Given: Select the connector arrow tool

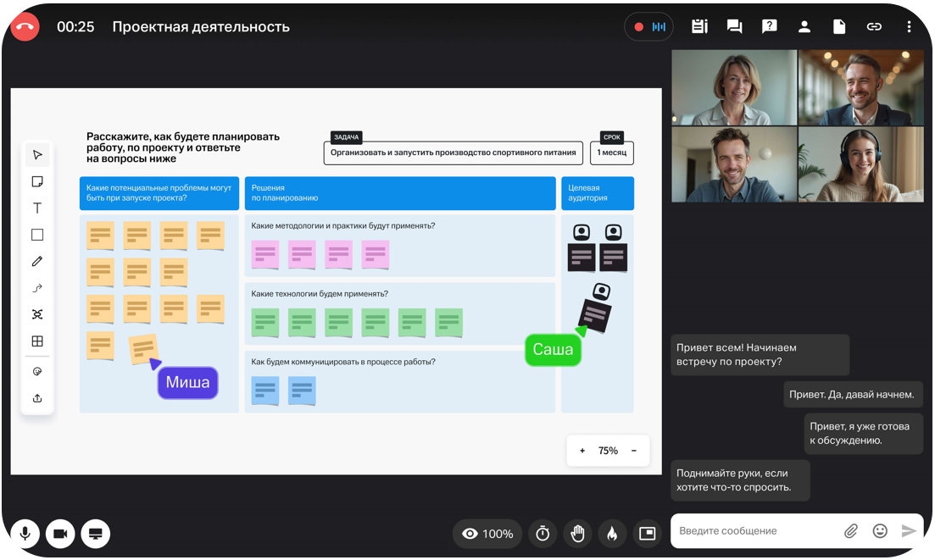Looking at the screenshot, I should coord(37,288).
